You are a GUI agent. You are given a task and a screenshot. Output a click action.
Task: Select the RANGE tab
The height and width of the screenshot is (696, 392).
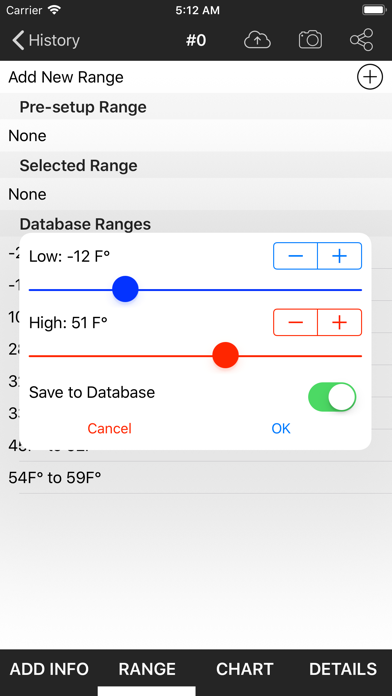coord(147,669)
